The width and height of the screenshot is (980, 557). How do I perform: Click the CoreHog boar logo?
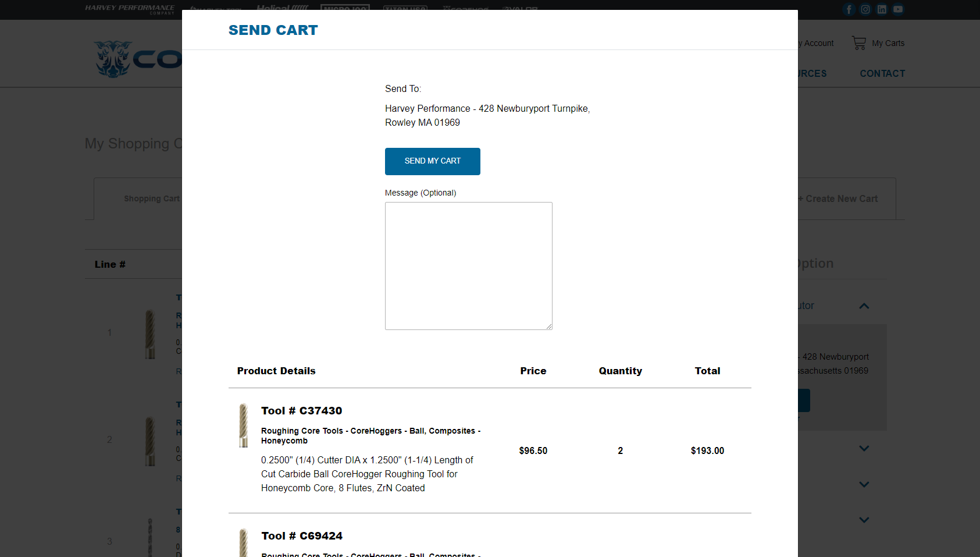point(114,59)
